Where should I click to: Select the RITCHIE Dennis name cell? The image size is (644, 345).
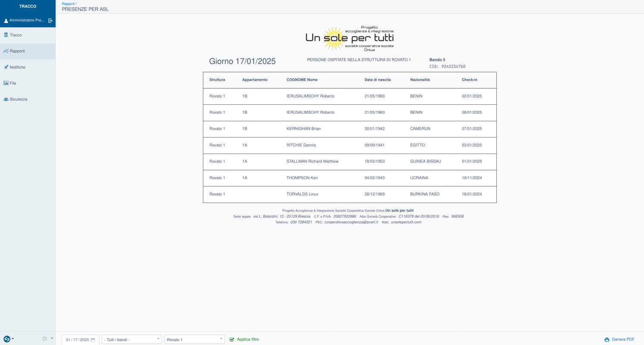[x=301, y=145]
